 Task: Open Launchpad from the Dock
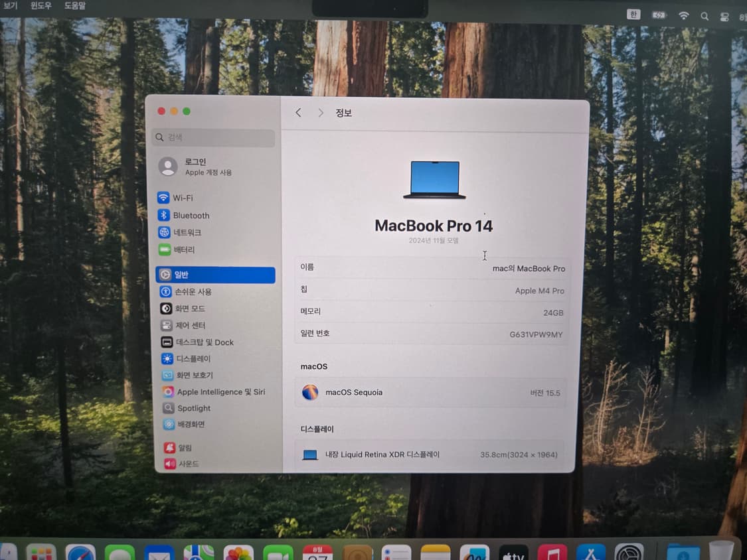click(x=41, y=552)
